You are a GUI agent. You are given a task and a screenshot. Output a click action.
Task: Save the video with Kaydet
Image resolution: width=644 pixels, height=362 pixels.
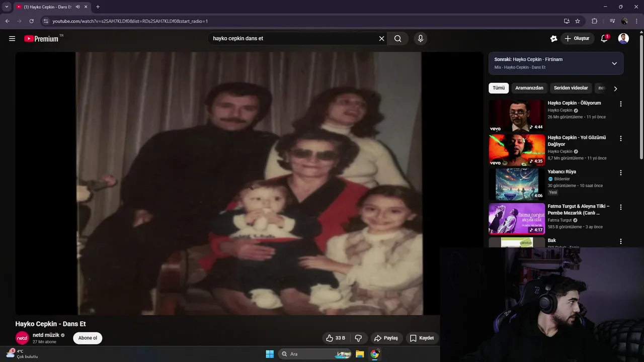coord(422,338)
